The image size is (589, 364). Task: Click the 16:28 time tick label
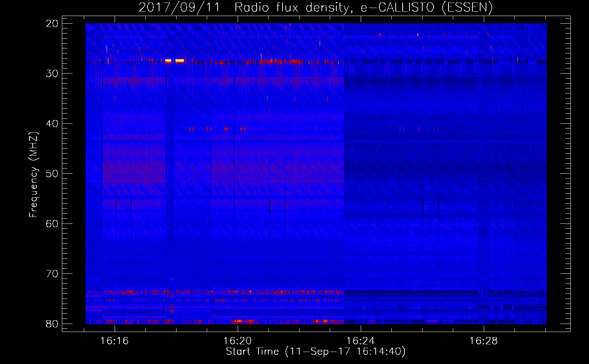click(483, 341)
